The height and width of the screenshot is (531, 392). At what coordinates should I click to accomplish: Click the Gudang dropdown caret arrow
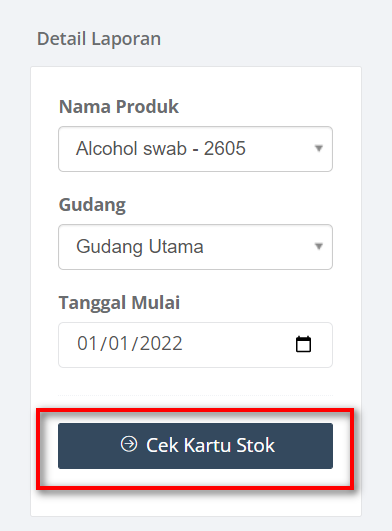(x=319, y=247)
